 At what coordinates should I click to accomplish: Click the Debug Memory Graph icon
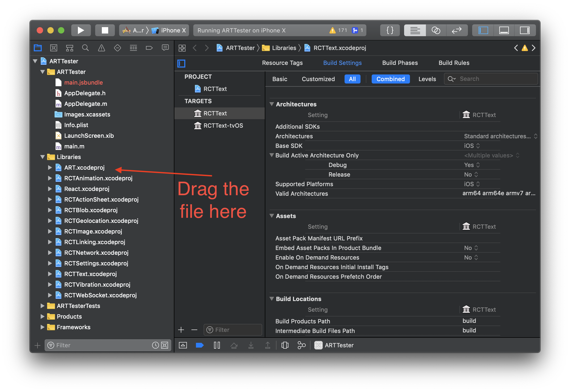click(301, 345)
